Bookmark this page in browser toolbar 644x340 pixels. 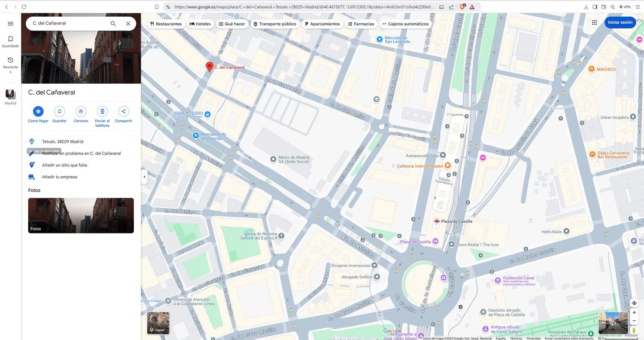[x=157, y=7]
